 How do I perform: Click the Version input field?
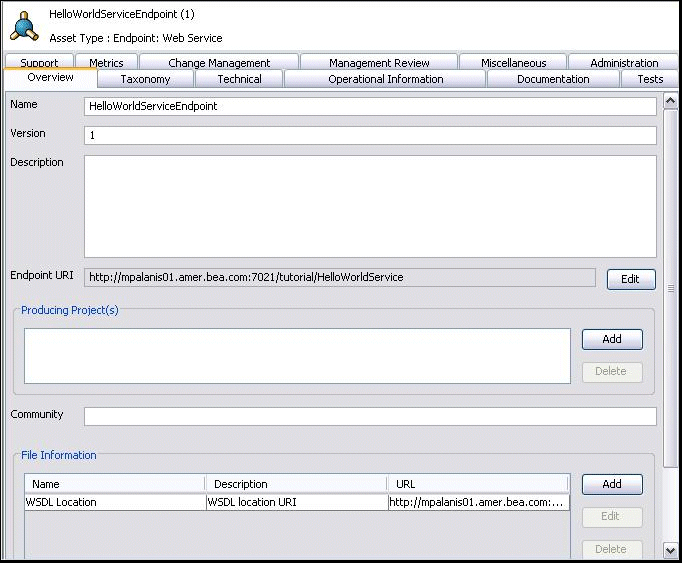pos(370,135)
